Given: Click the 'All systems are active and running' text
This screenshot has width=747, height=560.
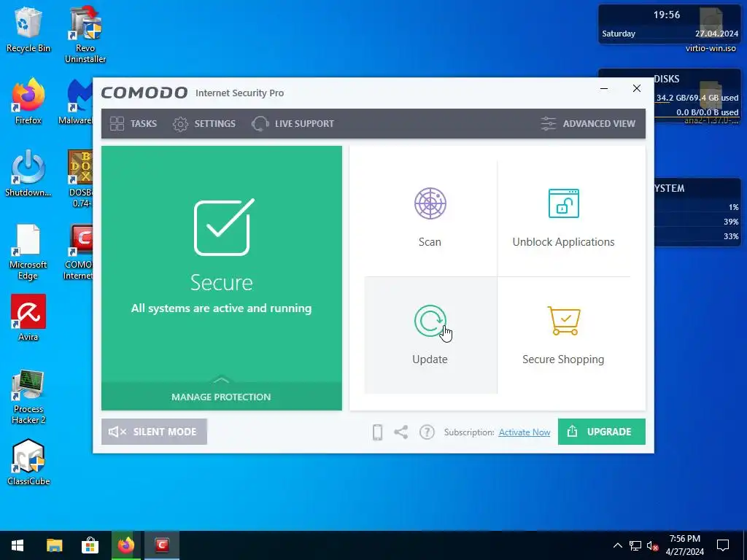Looking at the screenshot, I should point(222,308).
